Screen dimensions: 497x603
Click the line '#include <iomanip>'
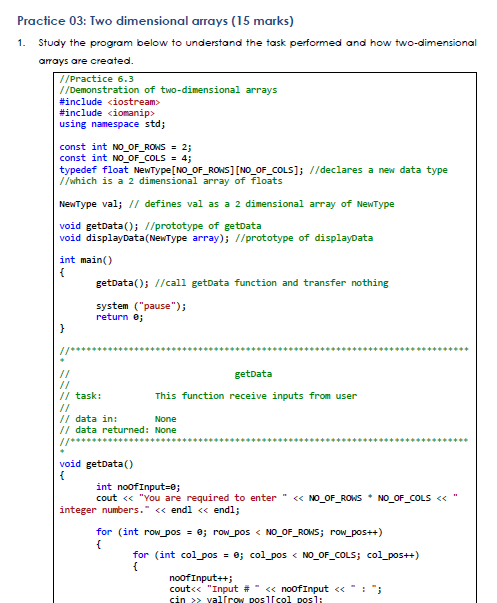[107, 113]
